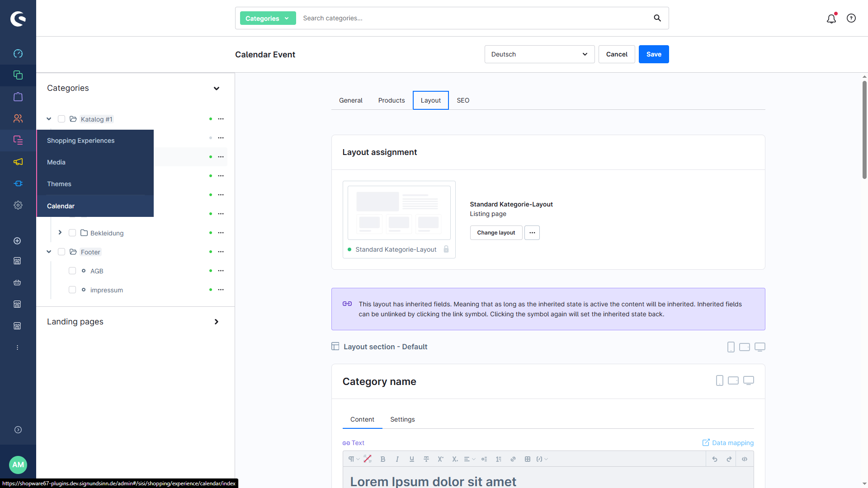Select Themes in the flyout menu
This screenshot has width=868, height=488.
pyautogui.click(x=59, y=184)
